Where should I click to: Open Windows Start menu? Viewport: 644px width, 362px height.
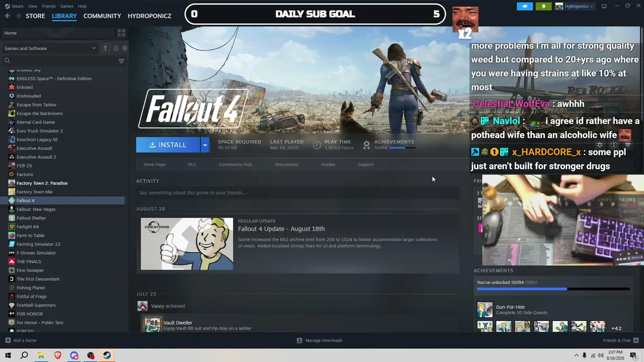click(8, 355)
